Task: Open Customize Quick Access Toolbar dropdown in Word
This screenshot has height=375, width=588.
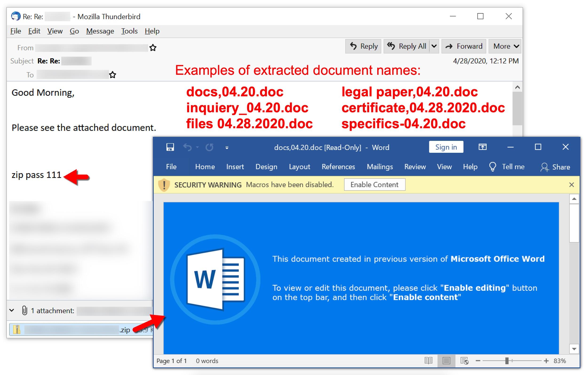Action: pyautogui.click(x=227, y=147)
